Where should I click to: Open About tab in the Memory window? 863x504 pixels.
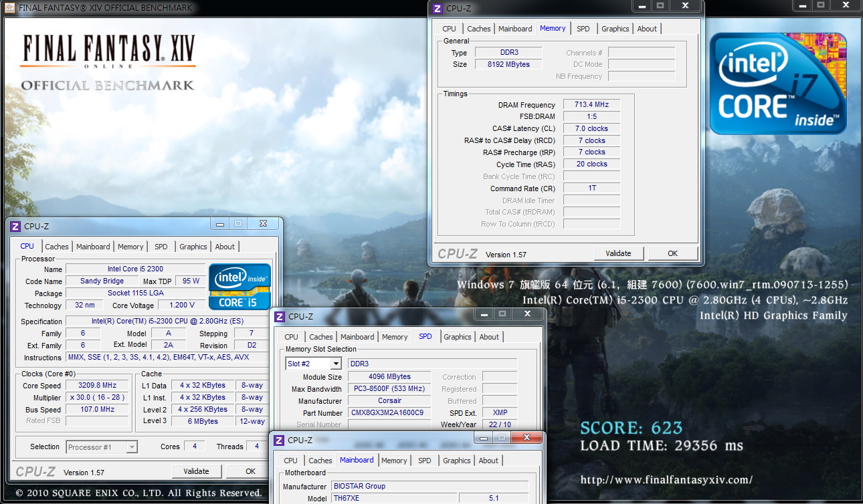[647, 29]
